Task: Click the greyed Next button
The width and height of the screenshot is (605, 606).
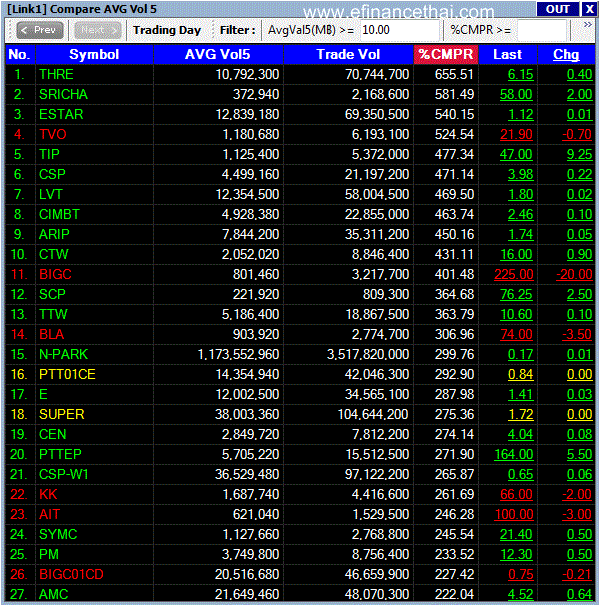Action: [x=97, y=30]
